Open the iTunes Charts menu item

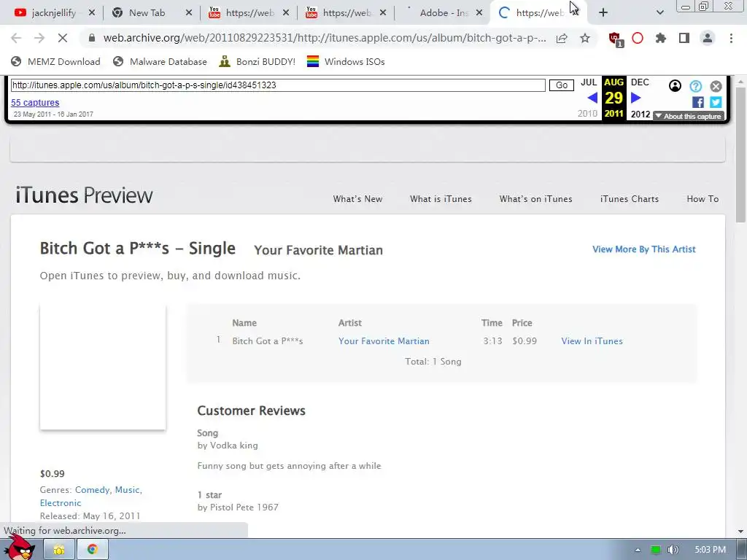click(630, 199)
